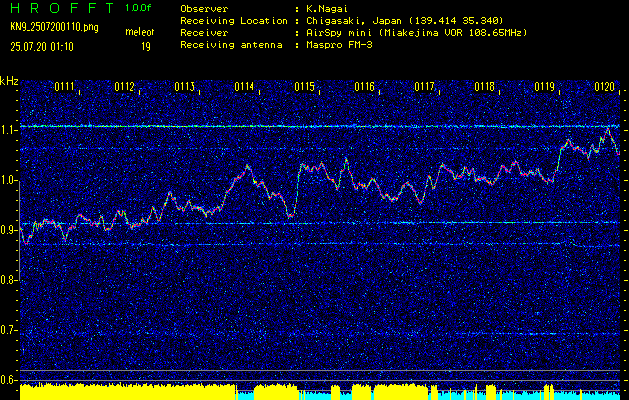Click the HROFFT title text
The height and width of the screenshot is (400, 629).
coord(62,8)
